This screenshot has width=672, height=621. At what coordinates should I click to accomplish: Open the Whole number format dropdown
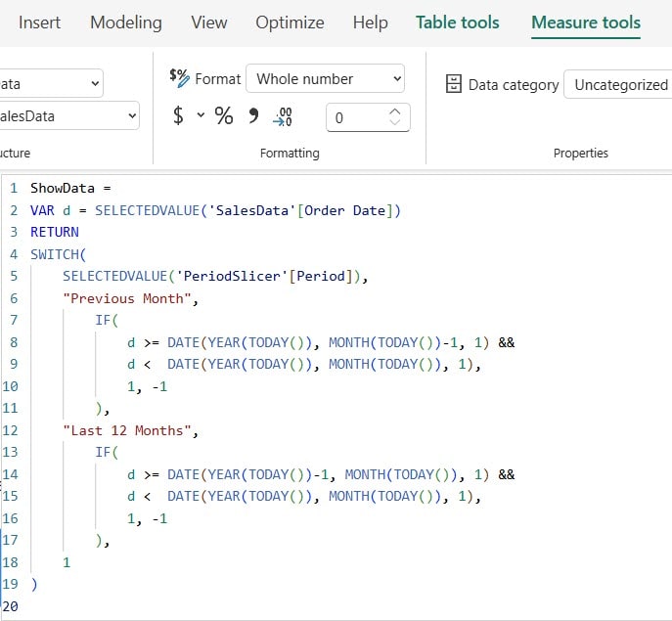(326, 78)
